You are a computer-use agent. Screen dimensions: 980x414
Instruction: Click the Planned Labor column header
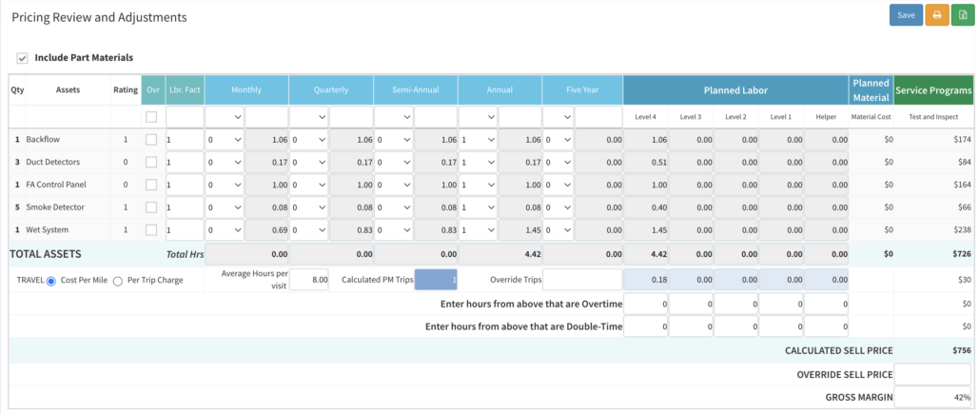click(735, 89)
